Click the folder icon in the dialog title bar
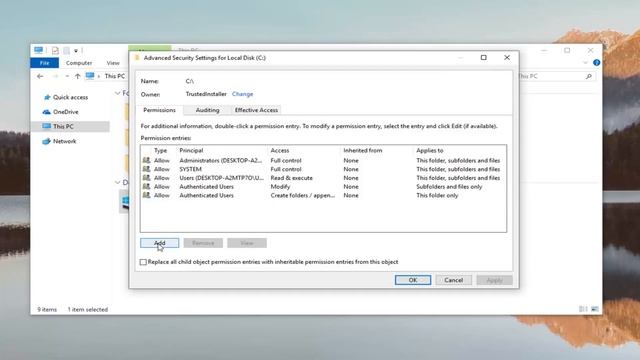The width and height of the screenshot is (640, 360). [x=137, y=58]
